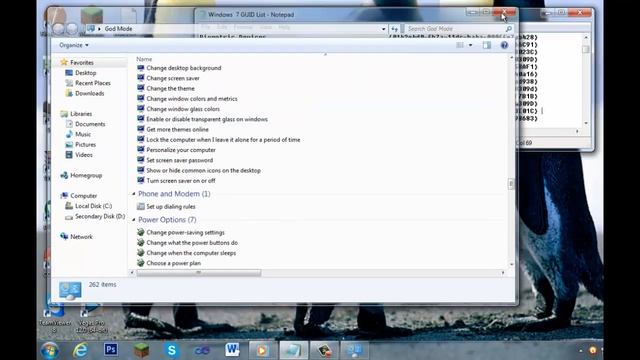Open Minecraft from the taskbar
The height and width of the screenshot is (360, 640).
[141, 350]
